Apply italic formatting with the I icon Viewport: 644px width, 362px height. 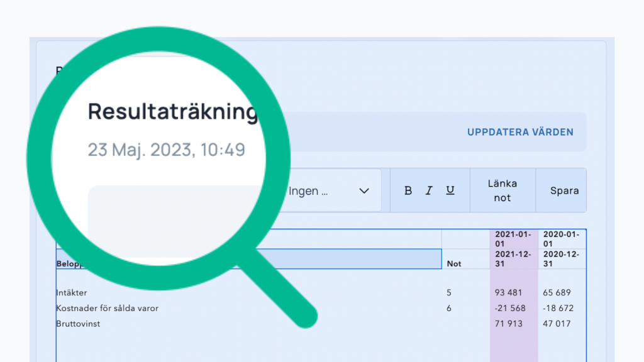coord(429,190)
